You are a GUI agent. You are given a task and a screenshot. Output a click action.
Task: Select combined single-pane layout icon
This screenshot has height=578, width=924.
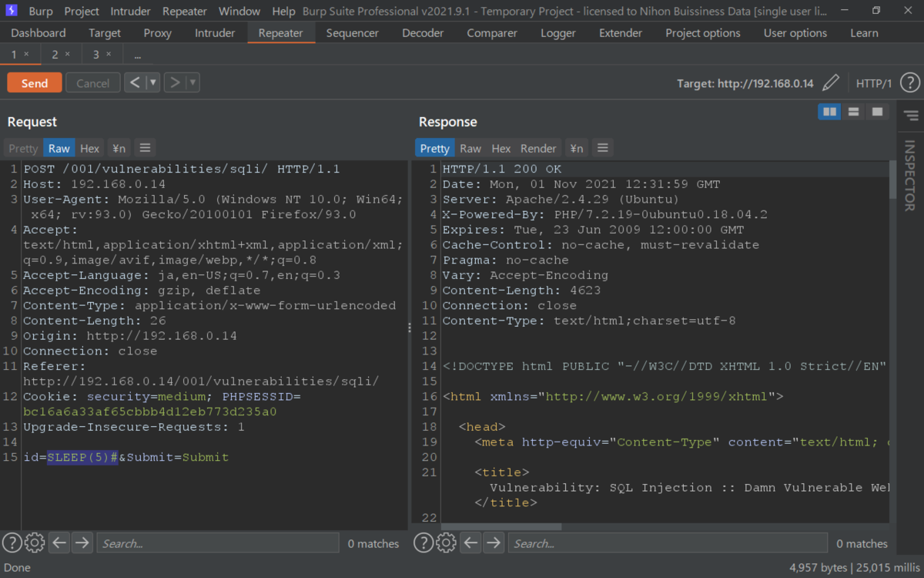point(877,112)
